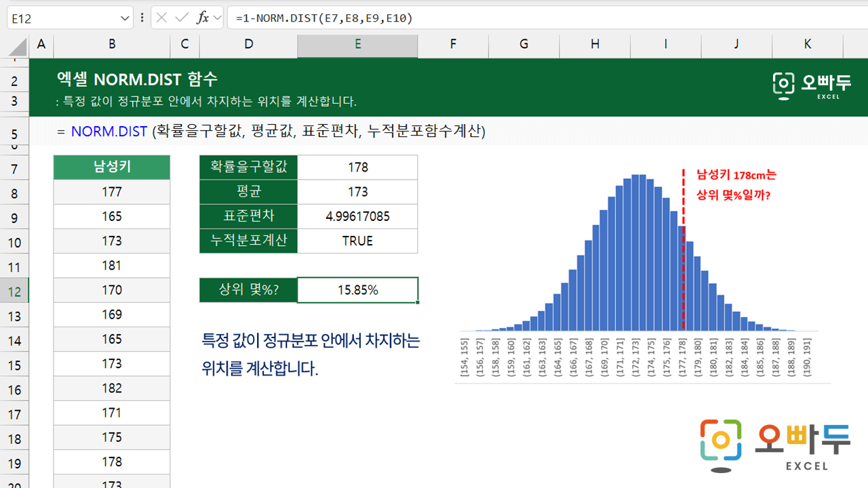This screenshot has height=488, width=868.
Task: Select column B header
Action: pos(112,45)
